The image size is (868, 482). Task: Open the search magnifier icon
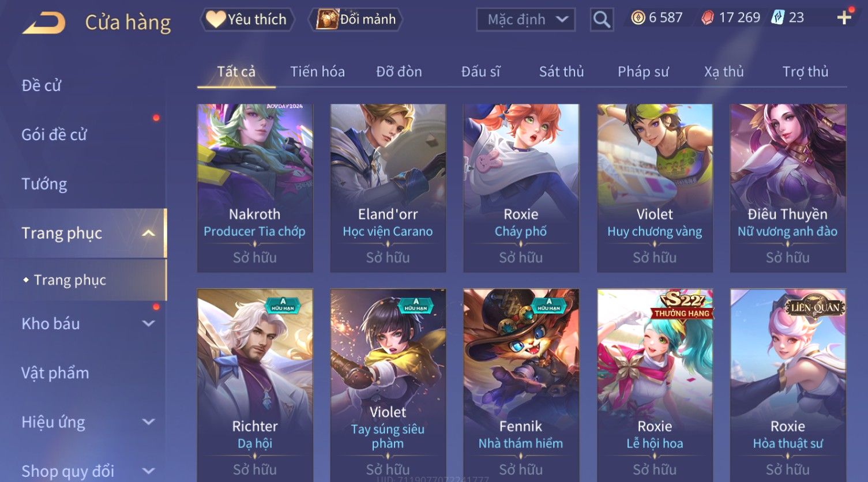tap(602, 20)
